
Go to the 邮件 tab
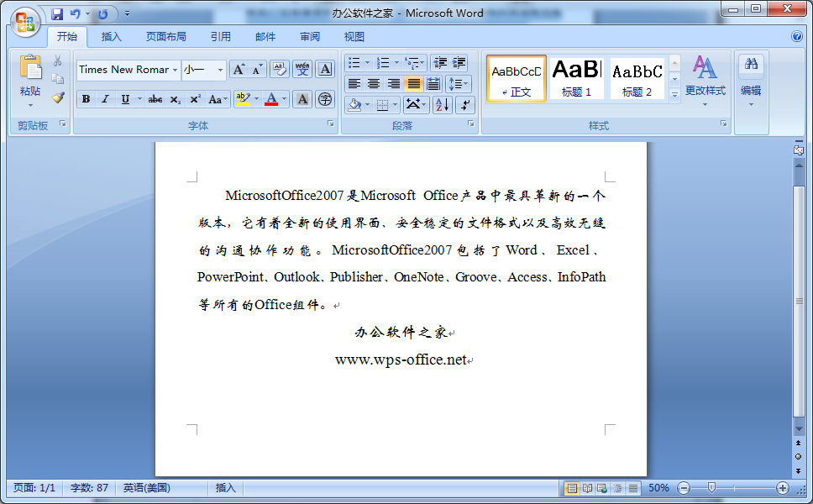(x=265, y=37)
